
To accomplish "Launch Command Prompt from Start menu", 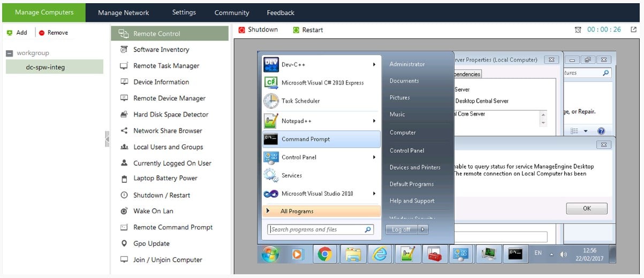I will (x=321, y=139).
